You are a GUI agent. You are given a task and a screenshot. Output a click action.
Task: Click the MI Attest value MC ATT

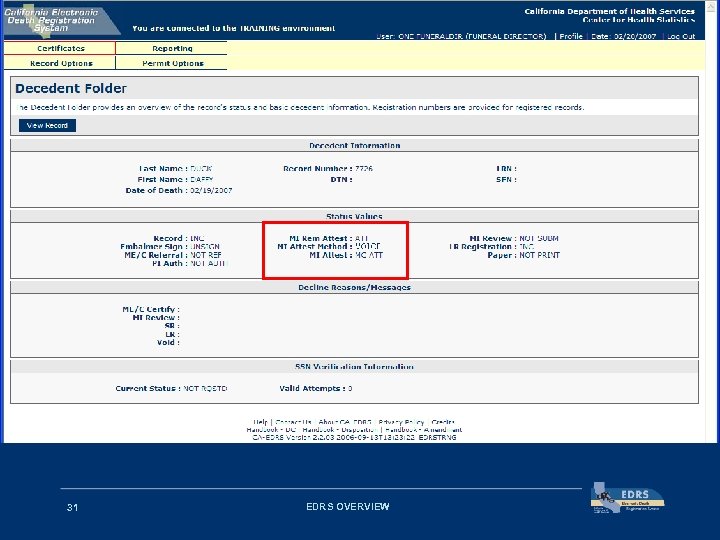[369, 255]
